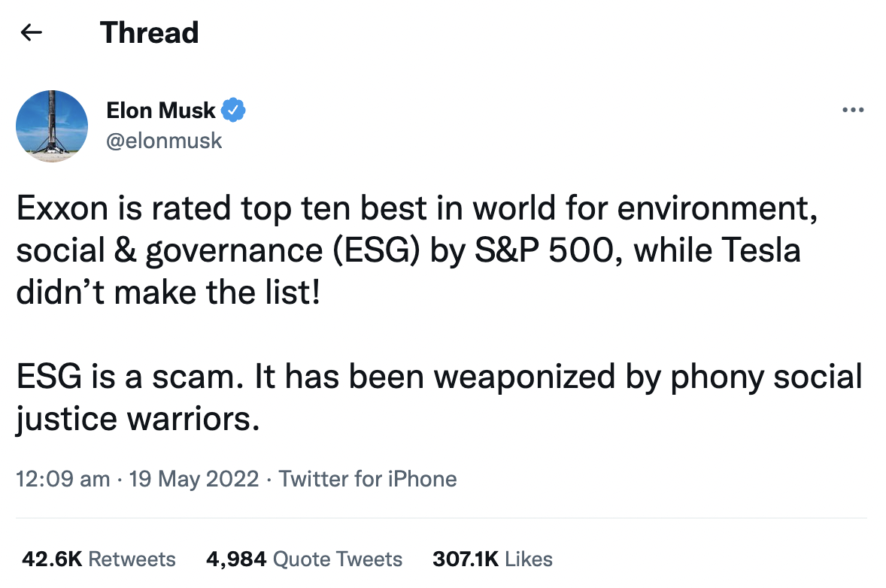Go back using the left arrow
This screenshot has width=886, height=588.
(x=31, y=32)
